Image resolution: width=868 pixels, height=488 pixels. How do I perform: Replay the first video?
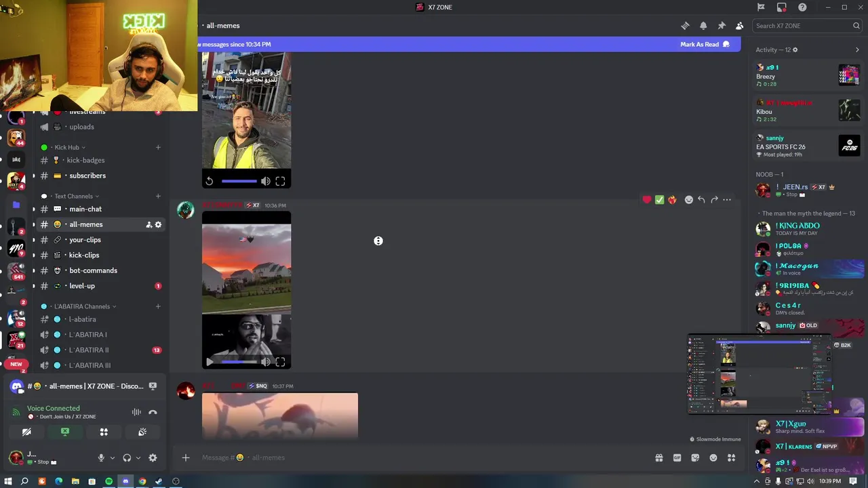210,181
